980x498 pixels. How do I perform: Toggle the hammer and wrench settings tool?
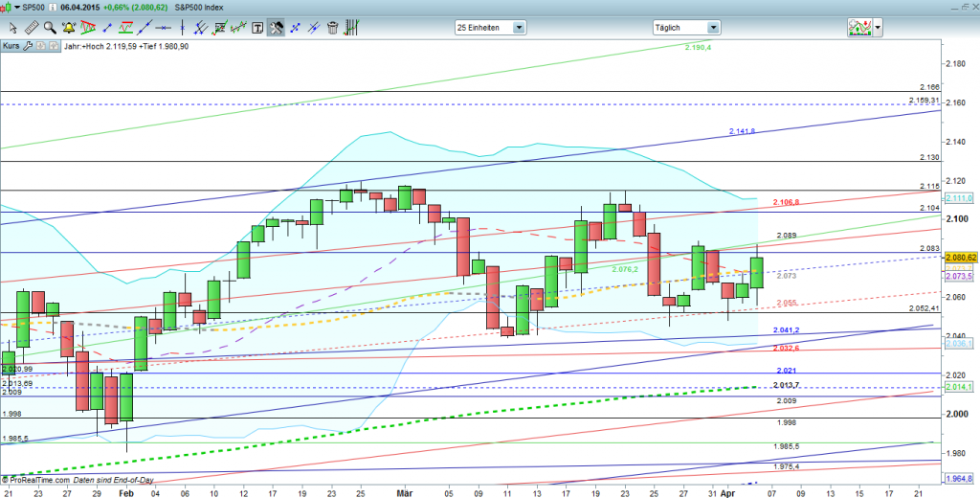coord(276,28)
